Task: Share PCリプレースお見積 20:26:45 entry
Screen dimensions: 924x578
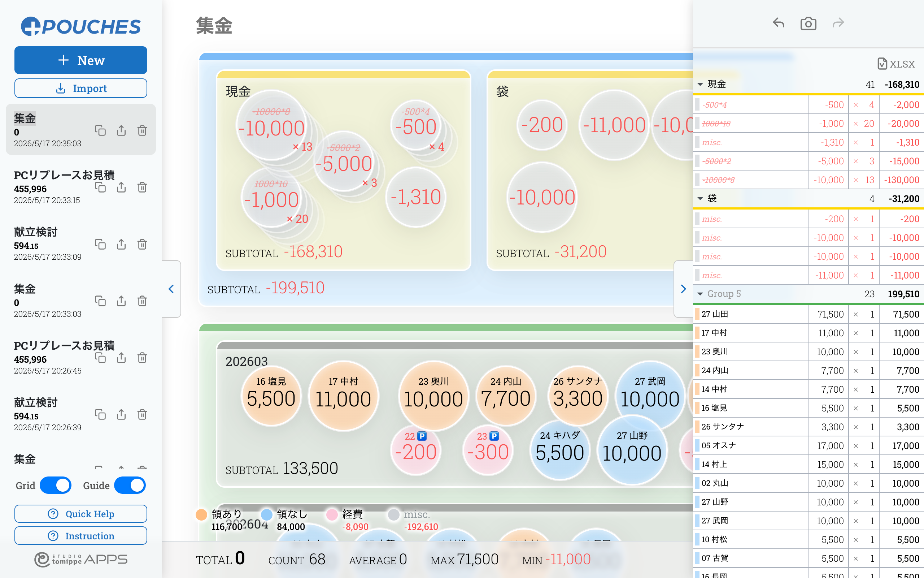Action: [x=121, y=357]
